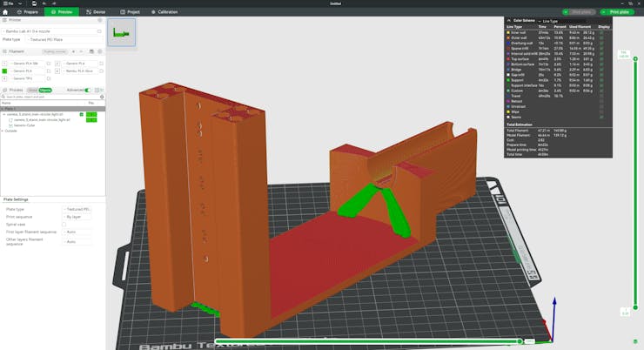644x350 pixels.
Task: Open the Bambu Lab A1 printer dropdown
Action: pos(52,31)
